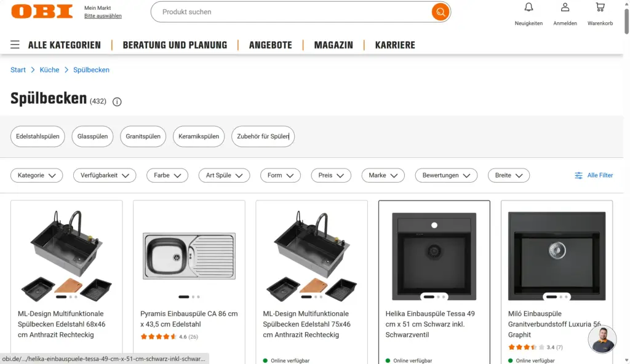Open Anmelden user icon
This screenshot has width=630, height=364.
click(x=565, y=7)
